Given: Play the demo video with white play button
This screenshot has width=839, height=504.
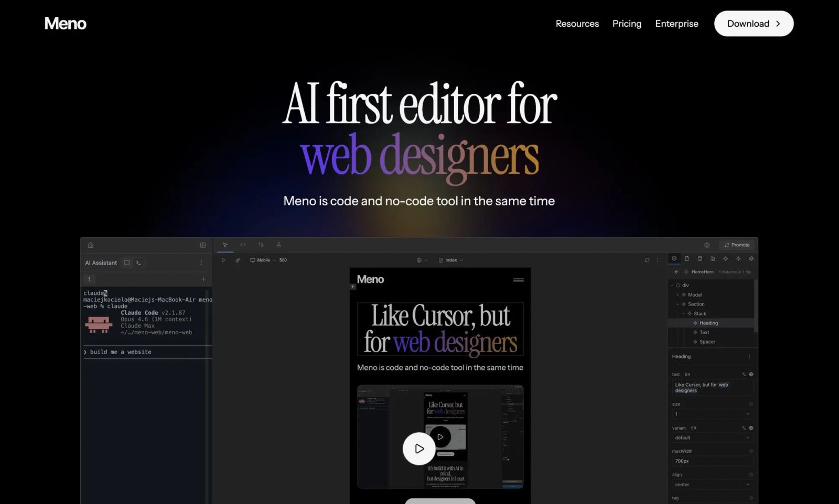Looking at the screenshot, I should 419,448.
